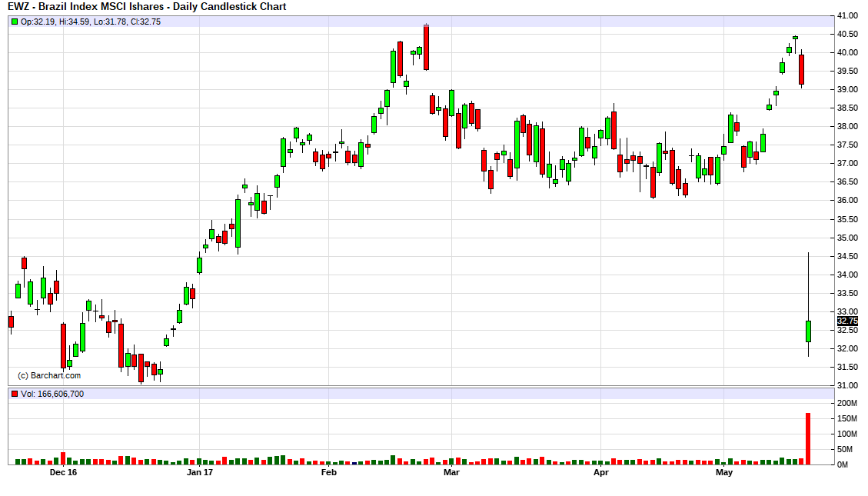
Task: Click the Apr axis label
Action: tap(601, 472)
